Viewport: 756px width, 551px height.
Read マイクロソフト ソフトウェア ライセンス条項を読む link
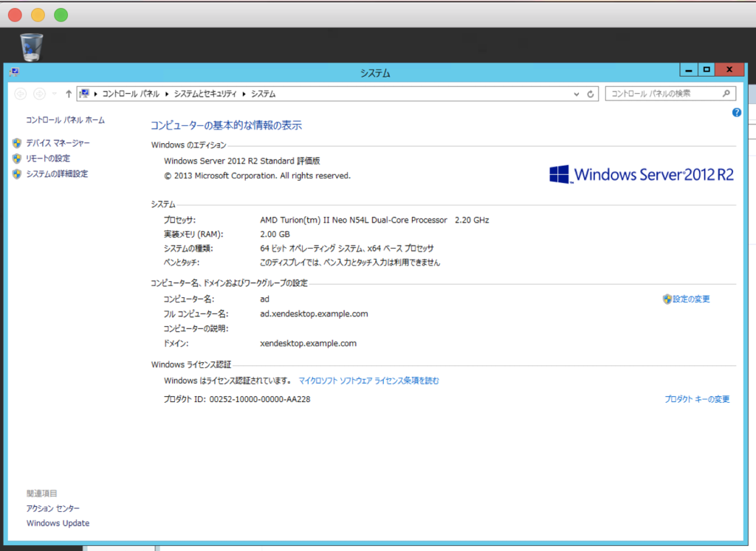click(x=369, y=381)
